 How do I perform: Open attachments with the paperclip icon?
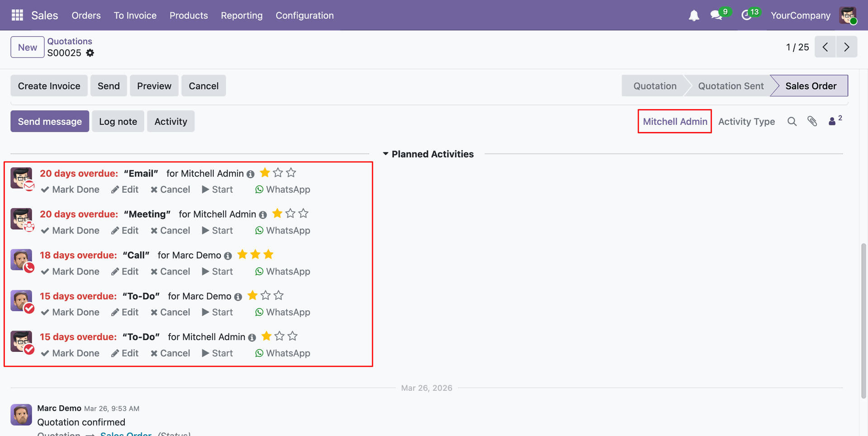pos(812,122)
